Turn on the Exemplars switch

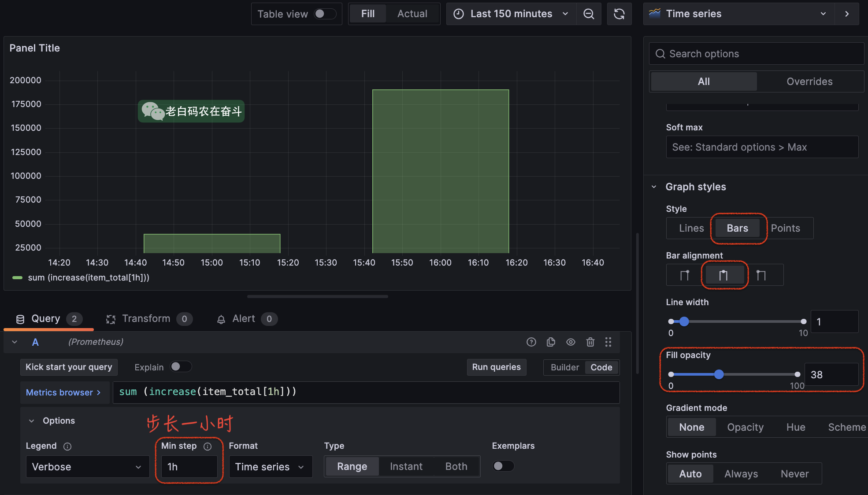[503, 466]
